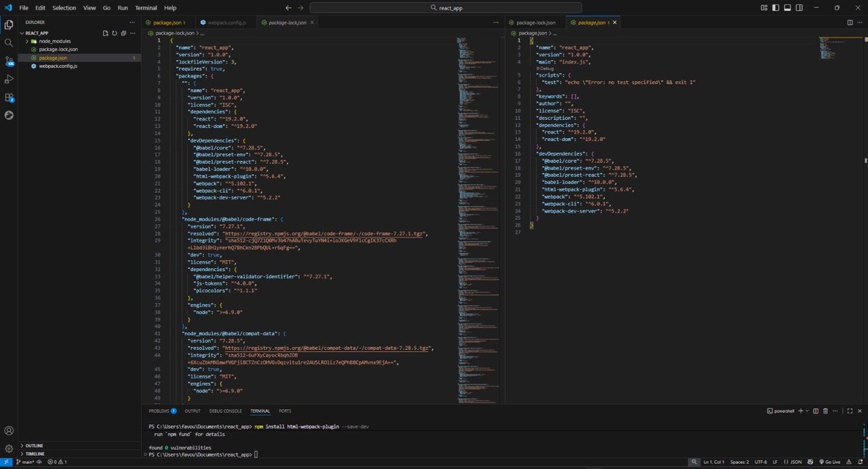Start Go Live server from status bar
The image size is (868, 469).
coord(828,462)
